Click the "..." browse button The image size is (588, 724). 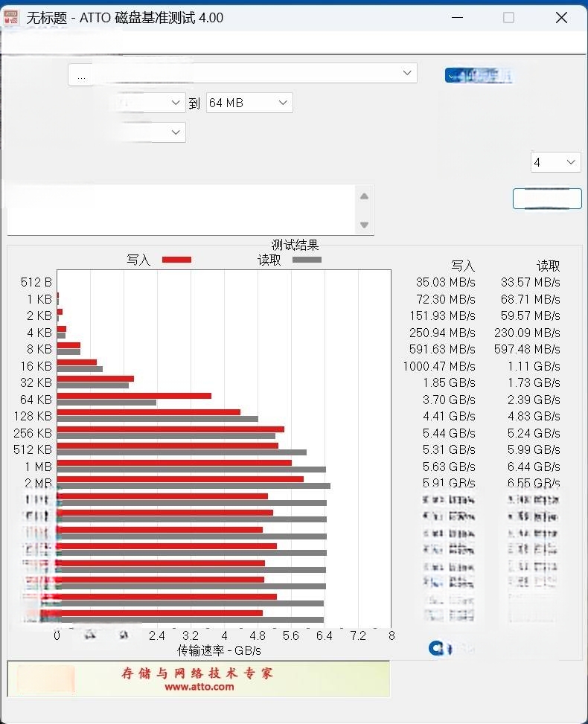coord(81,76)
